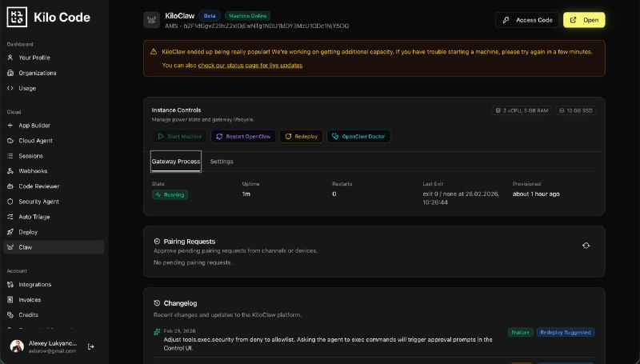This screenshot has height=364, width=640.
Task: Open Auto Triage page
Action: pos(34,217)
